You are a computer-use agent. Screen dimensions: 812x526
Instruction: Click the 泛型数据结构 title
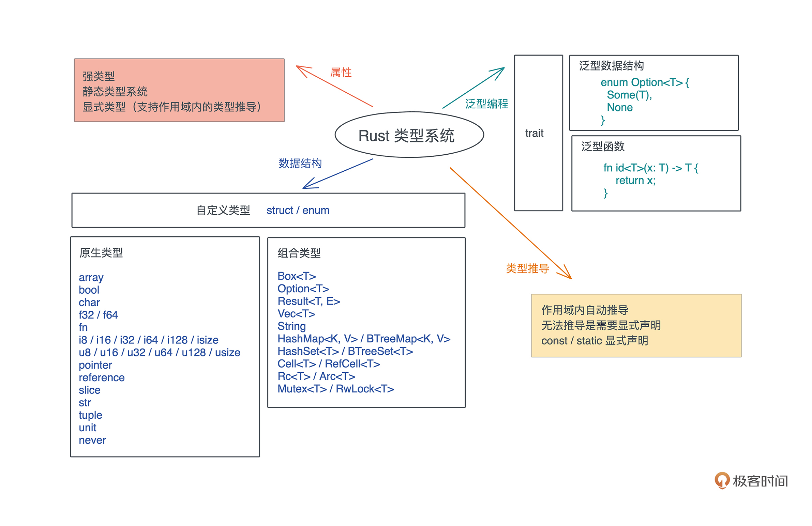(611, 65)
